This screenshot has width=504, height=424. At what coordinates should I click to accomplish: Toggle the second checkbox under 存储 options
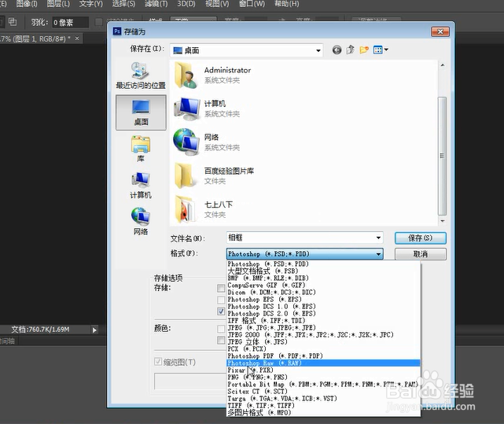[x=221, y=300]
